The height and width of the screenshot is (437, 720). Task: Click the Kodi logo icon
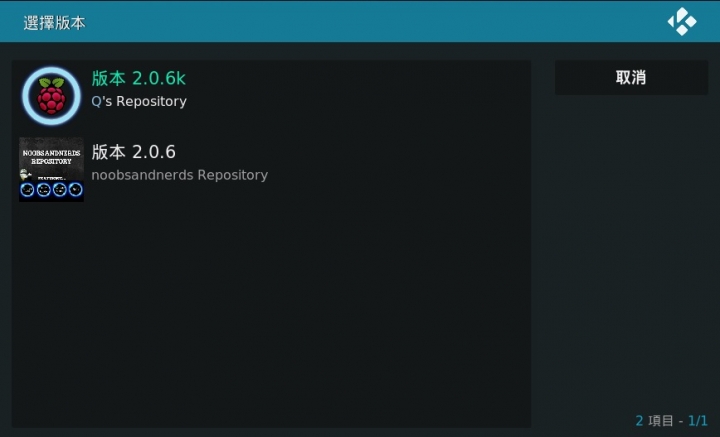pos(682,21)
